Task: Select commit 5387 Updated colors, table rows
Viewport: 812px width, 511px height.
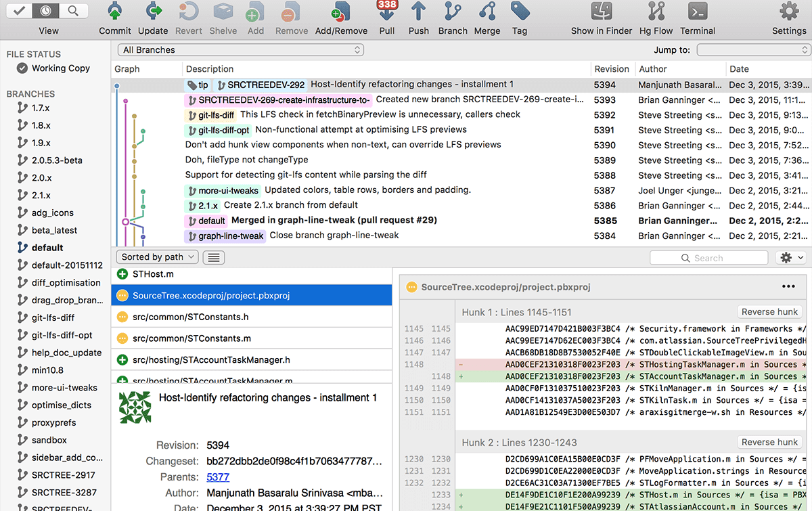Action: (x=461, y=191)
